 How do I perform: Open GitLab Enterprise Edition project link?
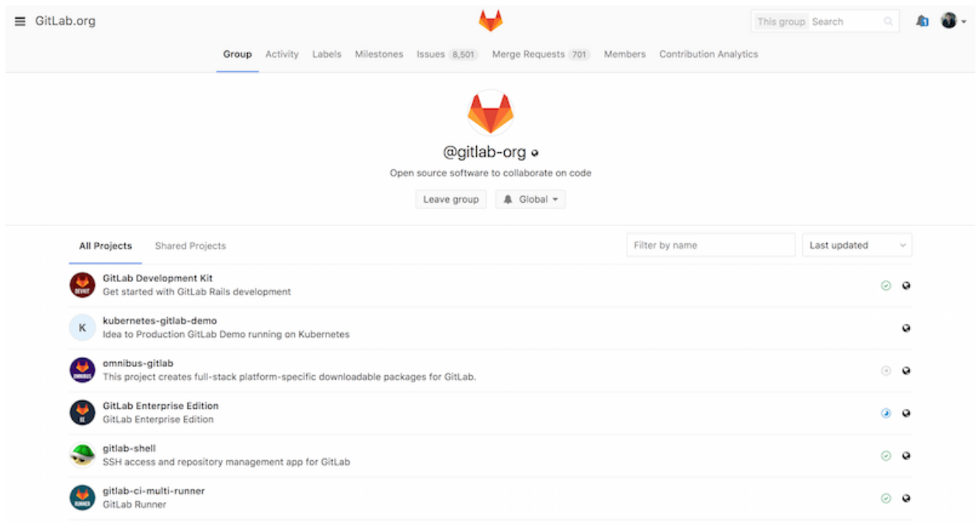[x=161, y=406]
